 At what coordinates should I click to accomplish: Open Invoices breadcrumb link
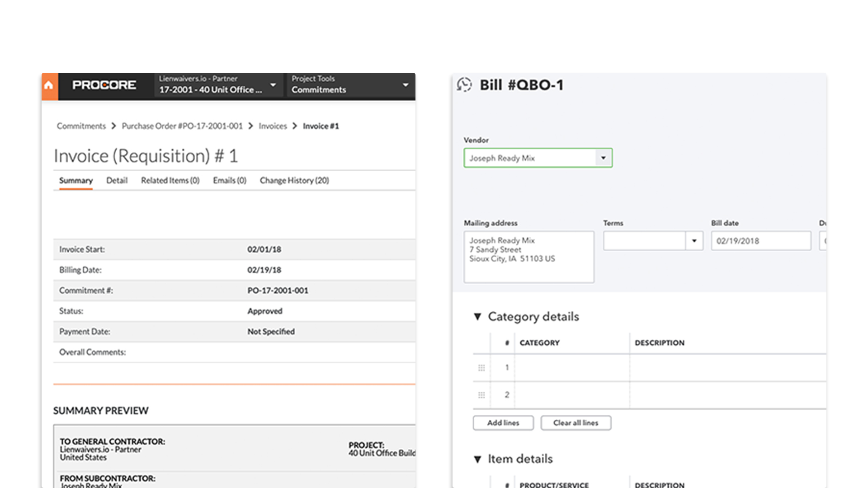273,126
